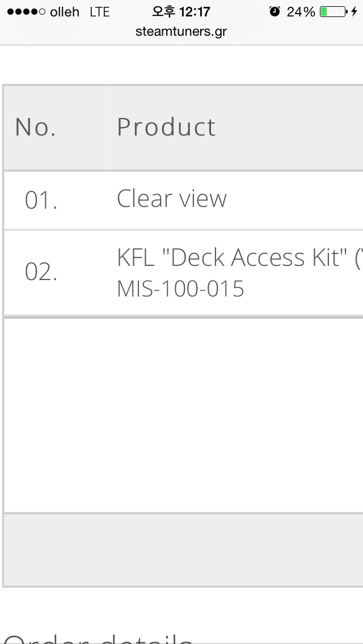This screenshot has width=363, height=644.
Task: Tap the charging bolt icon
Action: [x=354, y=11]
